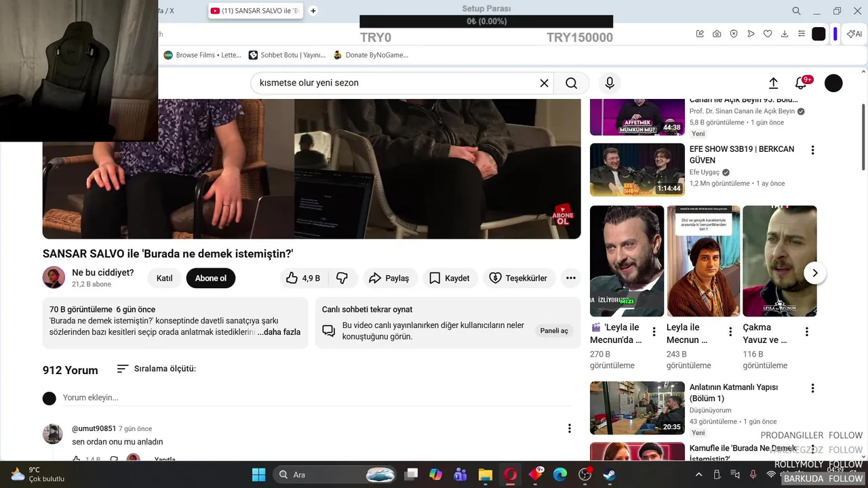
Task: Start voice search with the microphone
Action: coord(610,83)
